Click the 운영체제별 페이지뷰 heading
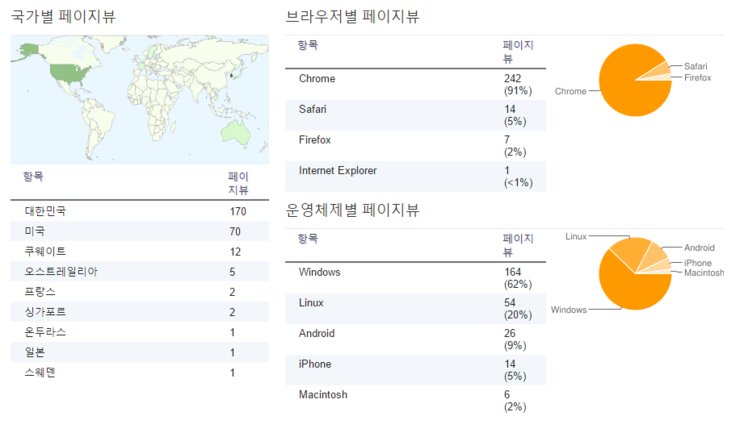The width and height of the screenshot is (740, 437). (352, 210)
